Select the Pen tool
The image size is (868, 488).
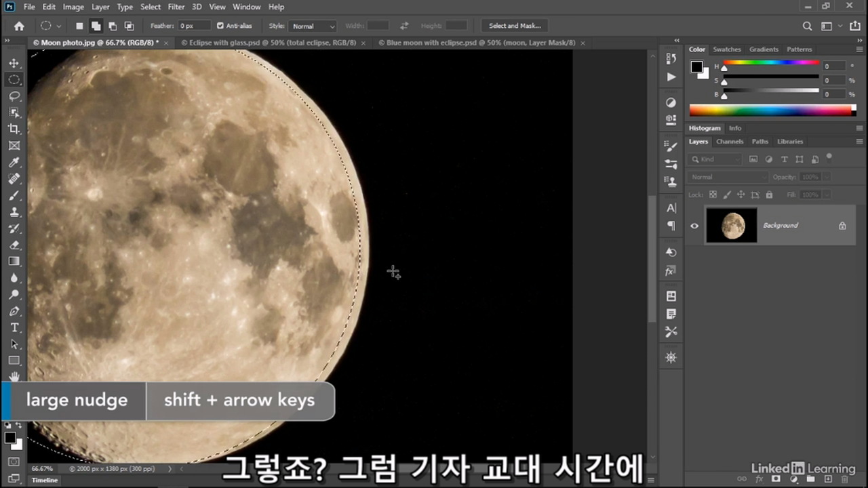(x=14, y=311)
